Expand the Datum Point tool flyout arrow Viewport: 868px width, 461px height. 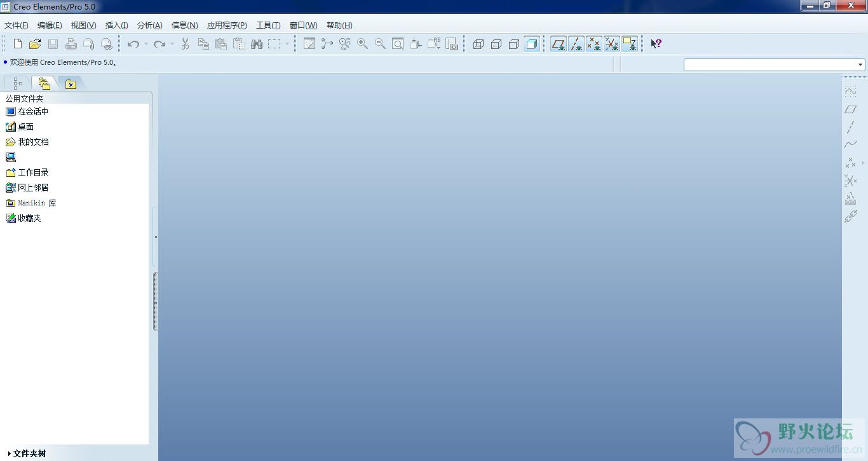[x=862, y=163]
